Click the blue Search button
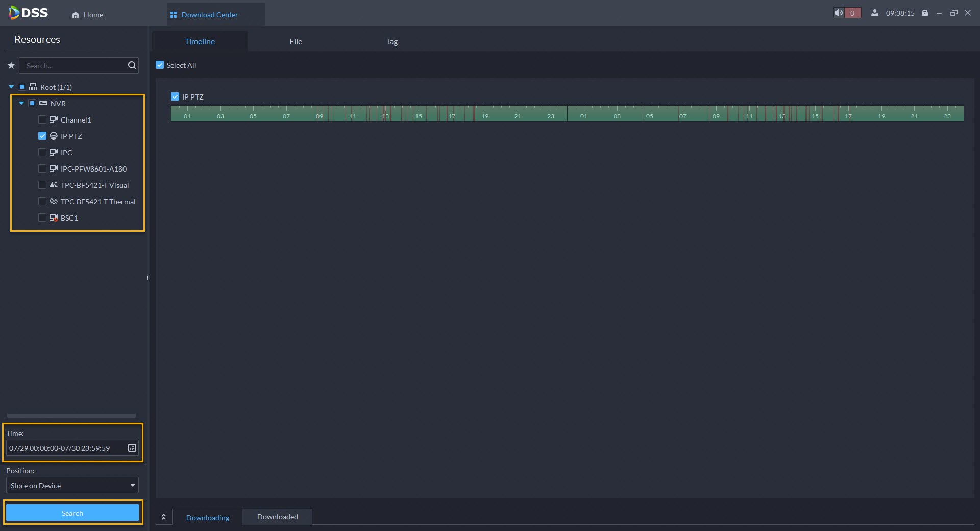The height and width of the screenshot is (531, 980). pyautogui.click(x=72, y=513)
